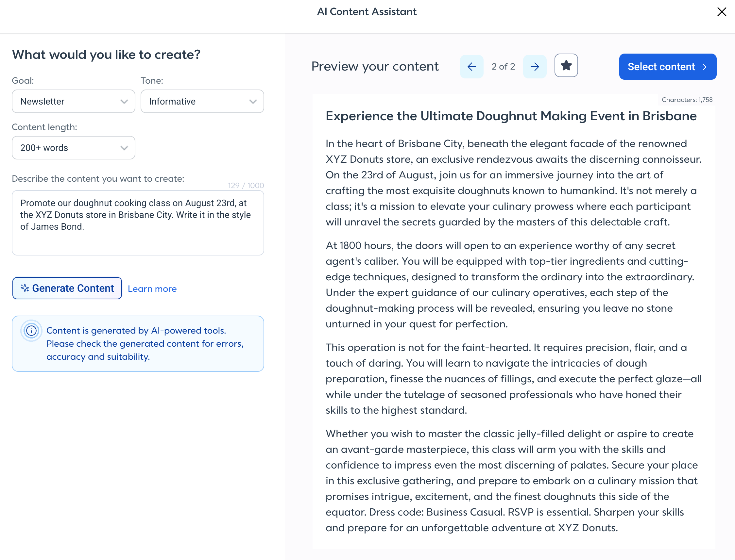Click sparkle icon on Generate Content button

pos(25,288)
